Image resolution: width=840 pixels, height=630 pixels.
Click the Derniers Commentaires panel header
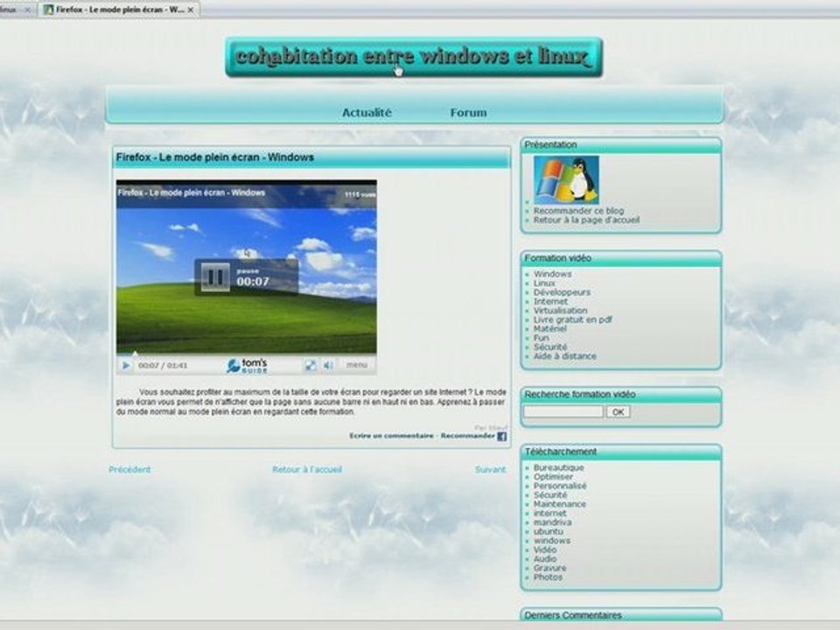coord(621,614)
